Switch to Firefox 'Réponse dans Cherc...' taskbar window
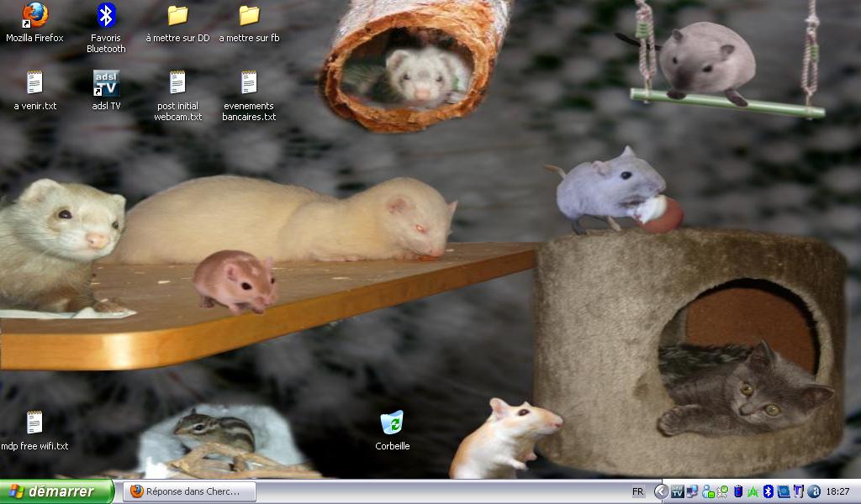Screen dimensions: 861x504 pos(186,491)
